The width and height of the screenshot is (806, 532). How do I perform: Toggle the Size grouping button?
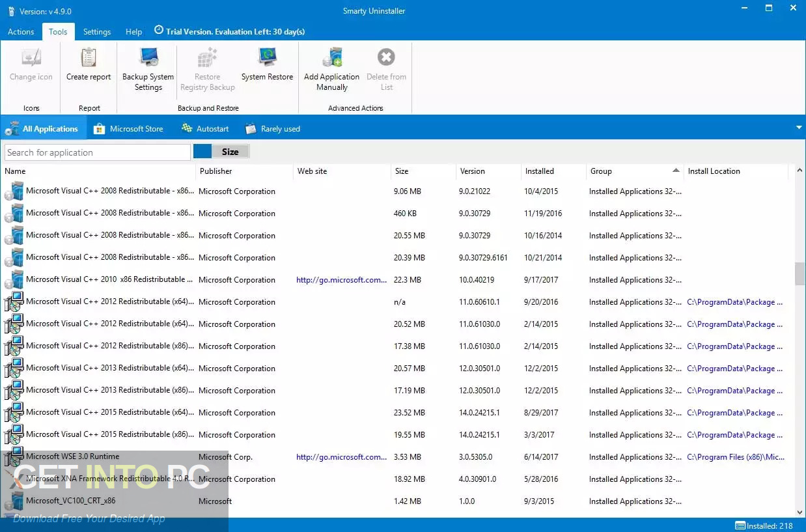(230, 152)
